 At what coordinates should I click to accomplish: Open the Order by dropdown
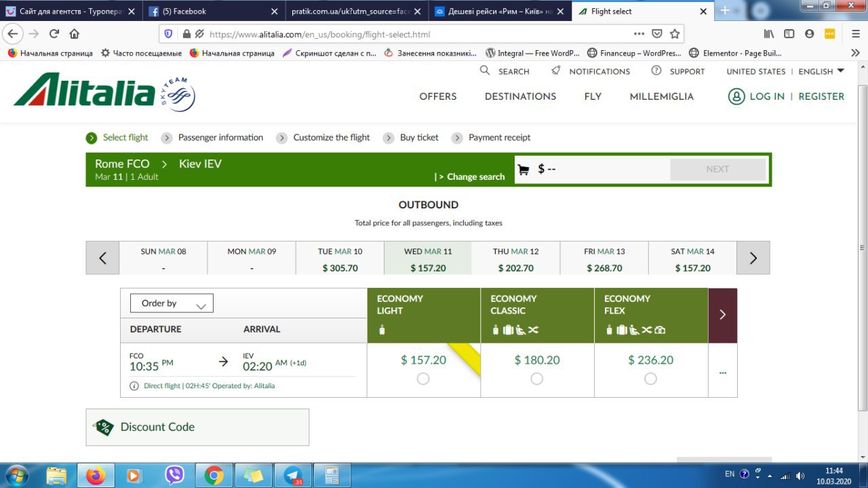pos(172,303)
